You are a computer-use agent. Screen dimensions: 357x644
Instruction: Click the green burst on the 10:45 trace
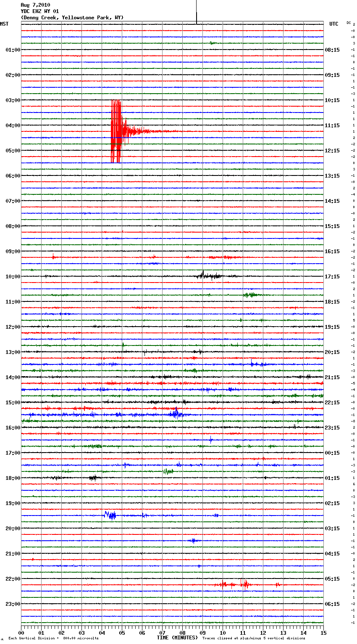[x=251, y=295]
